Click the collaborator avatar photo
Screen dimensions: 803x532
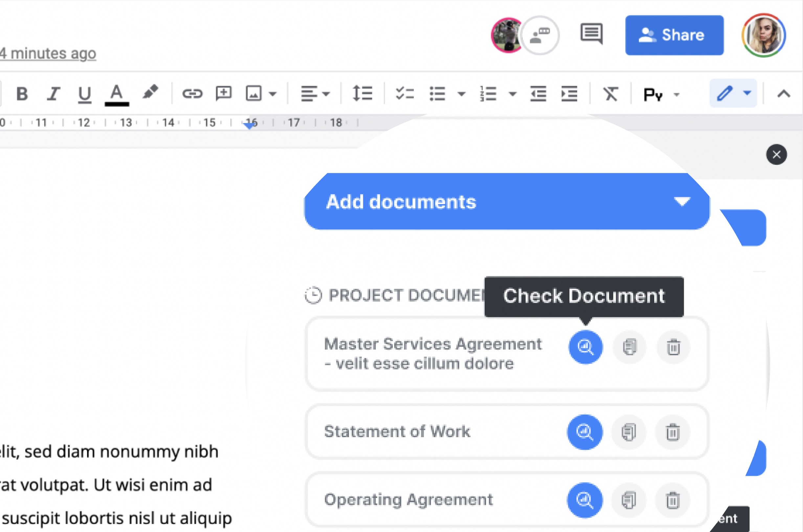click(x=506, y=35)
